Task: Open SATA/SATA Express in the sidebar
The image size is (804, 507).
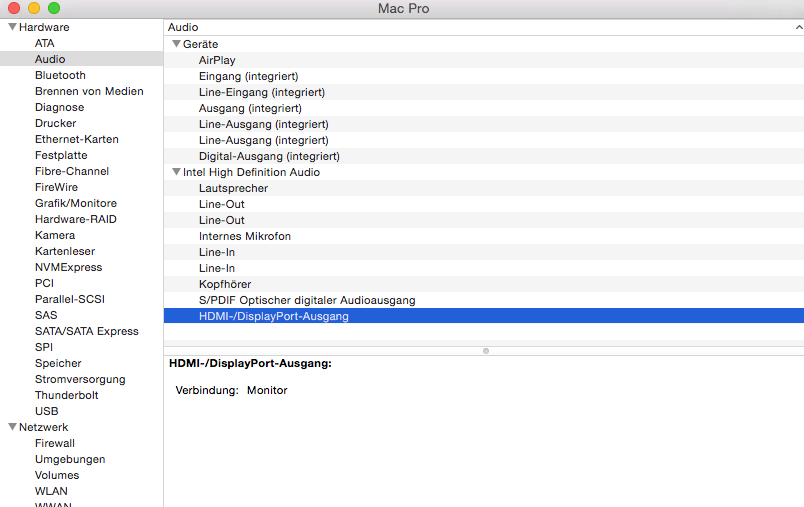Action: pyautogui.click(x=87, y=331)
